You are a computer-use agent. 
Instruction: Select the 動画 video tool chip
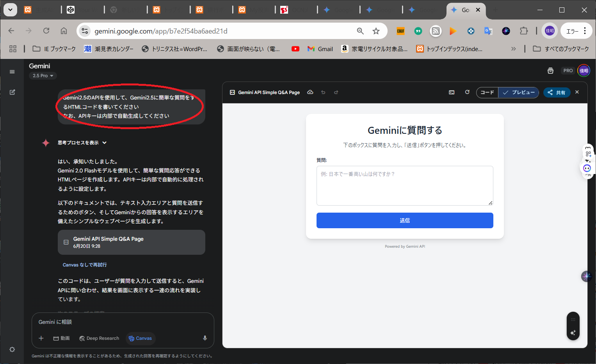click(61, 338)
